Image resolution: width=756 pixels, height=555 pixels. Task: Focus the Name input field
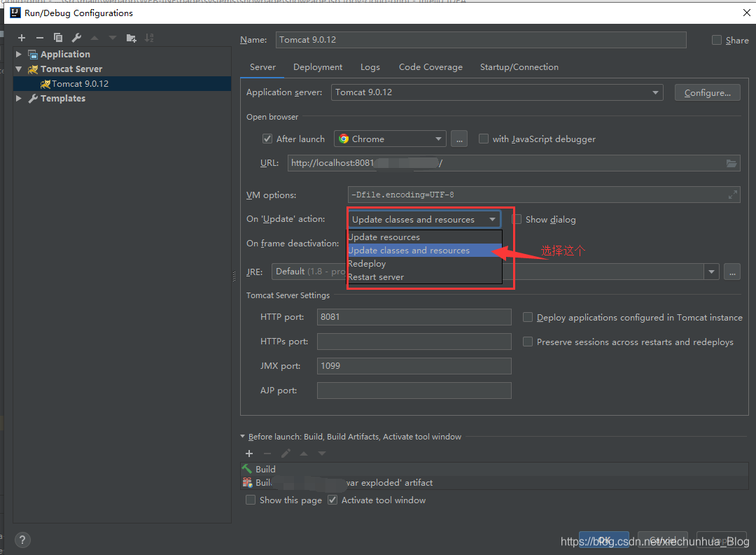pos(481,40)
